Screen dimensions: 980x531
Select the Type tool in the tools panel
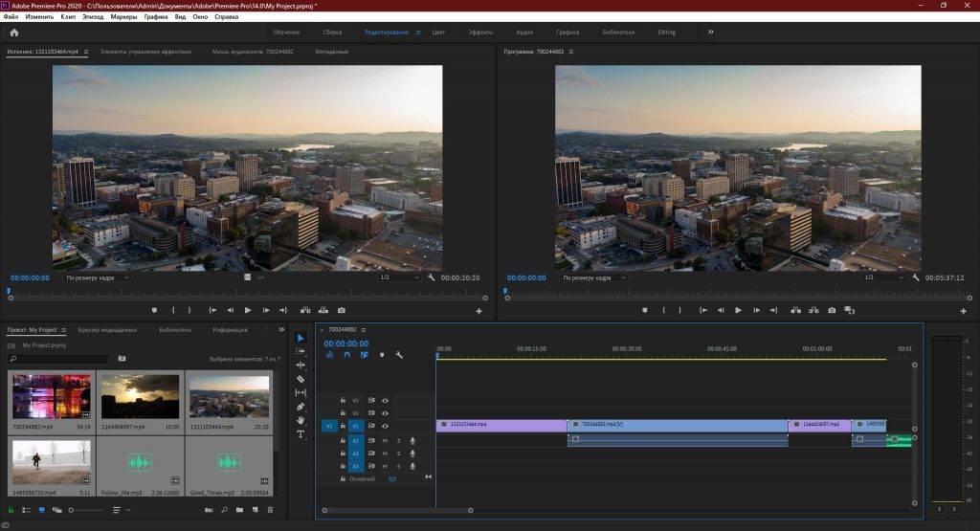[301, 434]
